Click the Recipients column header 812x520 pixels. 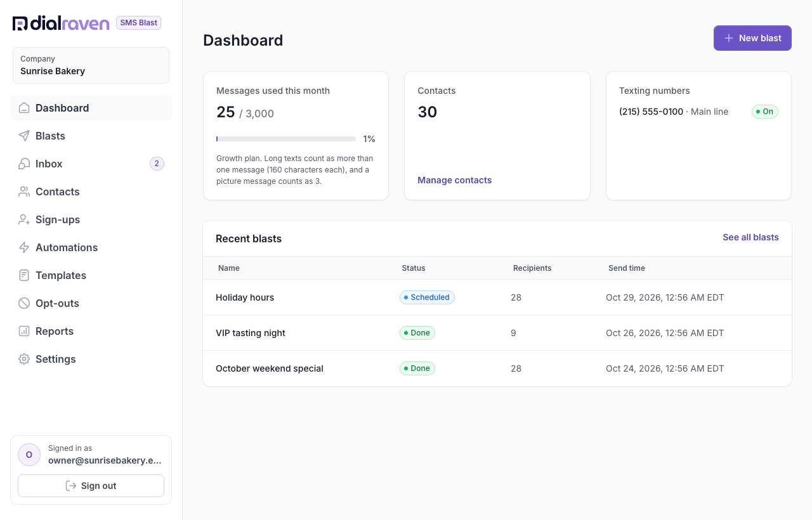pos(532,268)
